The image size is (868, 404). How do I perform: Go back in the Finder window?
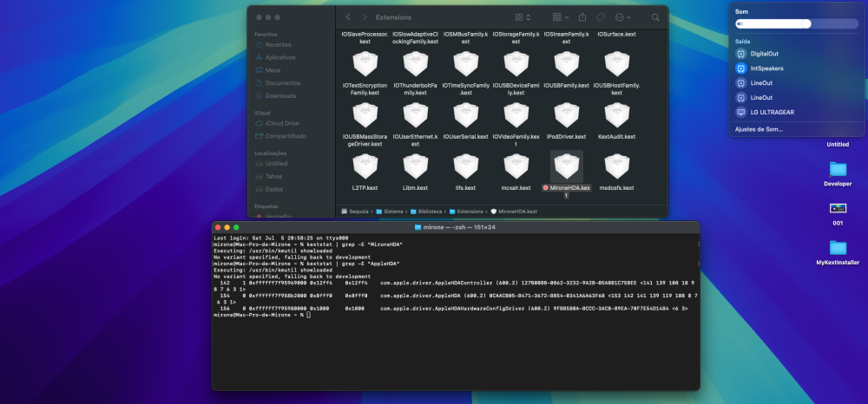click(x=348, y=17)
